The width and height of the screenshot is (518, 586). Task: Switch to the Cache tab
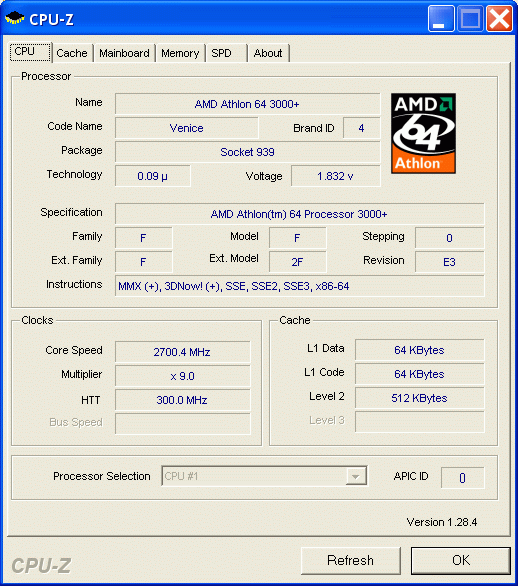[x=72, y=53]
